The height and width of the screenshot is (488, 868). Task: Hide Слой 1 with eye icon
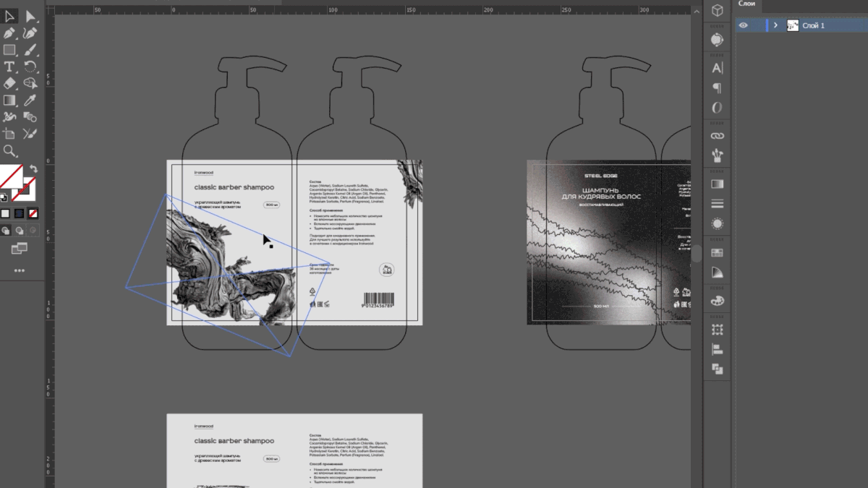click(743, 25)
